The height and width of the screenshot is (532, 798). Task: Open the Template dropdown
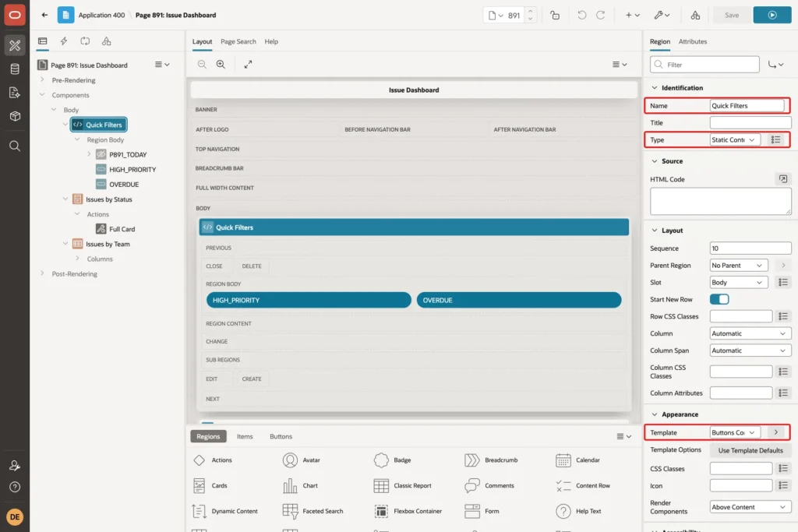[x=736, y=432]
